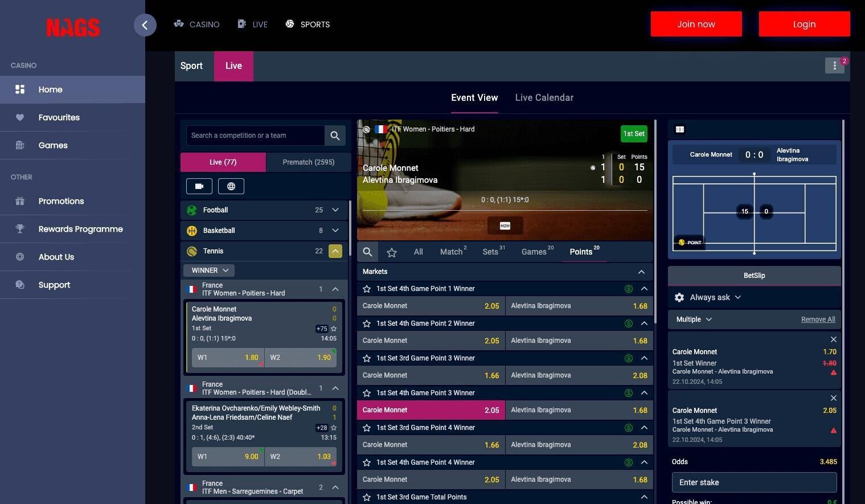Expand the Football sport list
This screenshot has width=865, height=504.
(335, 210)
